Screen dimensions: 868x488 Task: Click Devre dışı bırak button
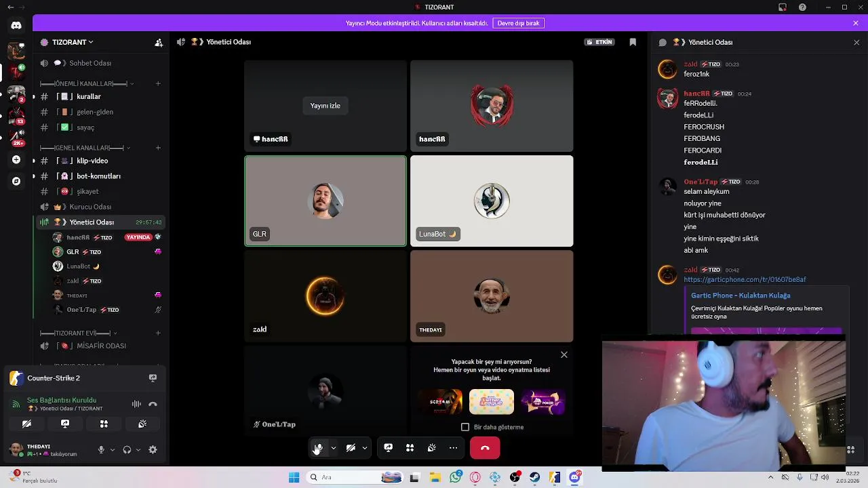[x=518, y=23]
